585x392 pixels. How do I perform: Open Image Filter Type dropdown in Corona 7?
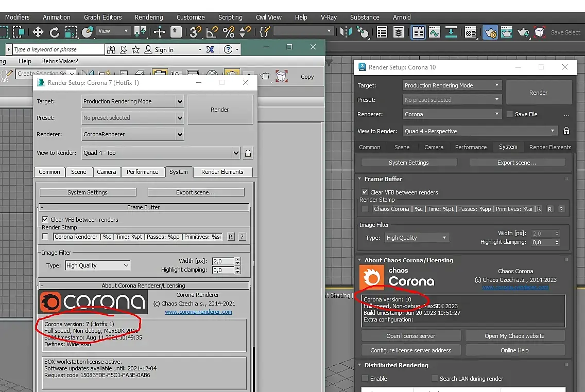point(98,265)
